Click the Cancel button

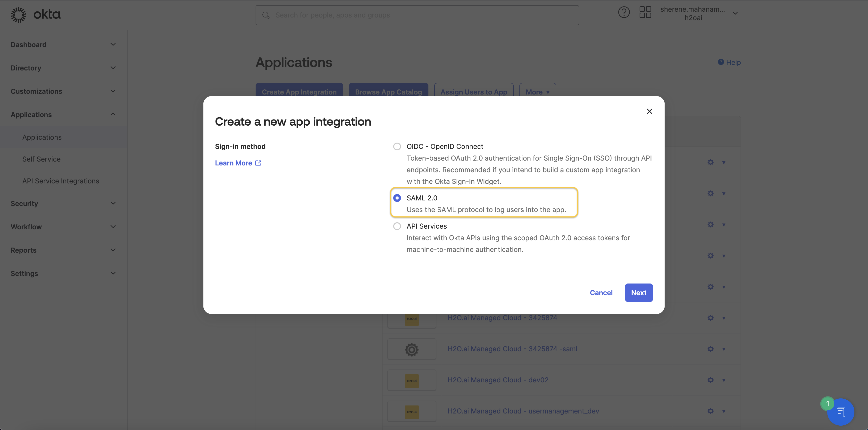point(601,293)
